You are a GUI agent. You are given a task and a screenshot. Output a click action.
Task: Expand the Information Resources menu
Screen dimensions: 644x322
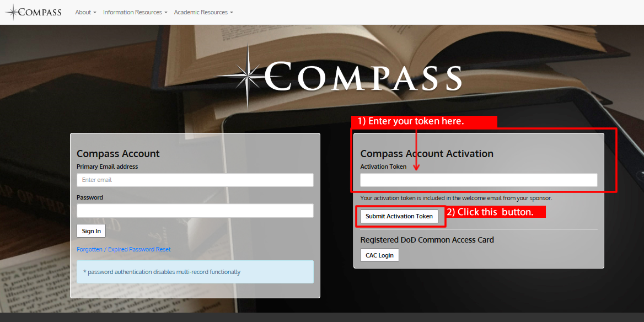click(x=135, y=12)
